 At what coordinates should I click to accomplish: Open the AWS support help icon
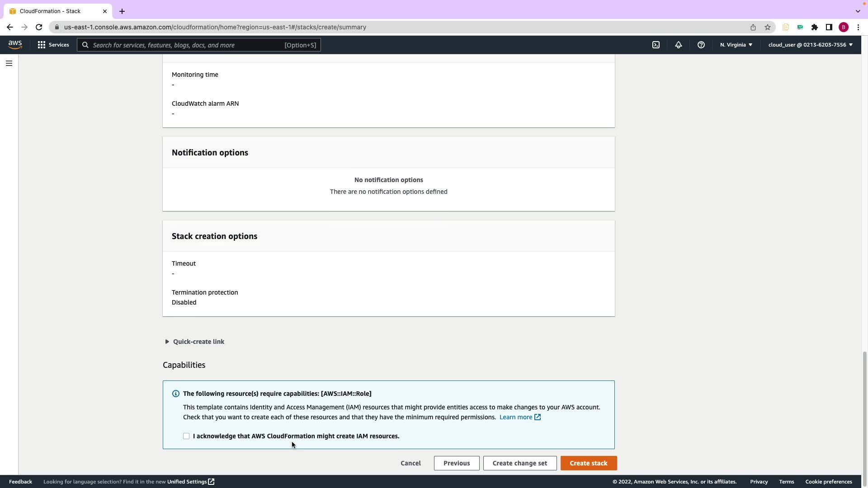point(701,45)
